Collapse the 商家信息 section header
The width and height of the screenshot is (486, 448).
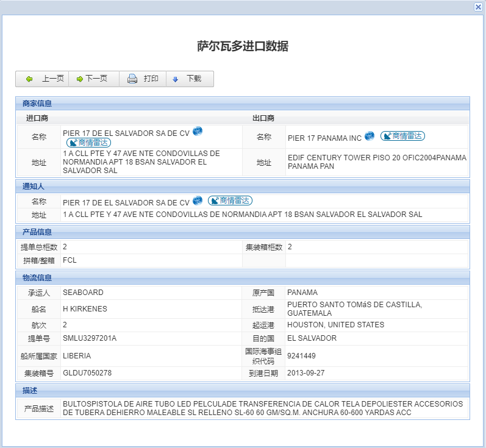[37, 103]
